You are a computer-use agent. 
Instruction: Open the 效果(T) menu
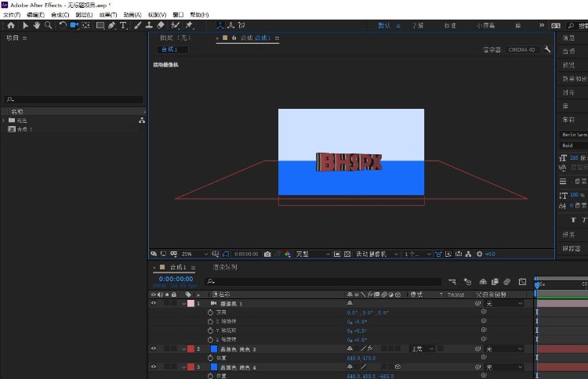108,15
